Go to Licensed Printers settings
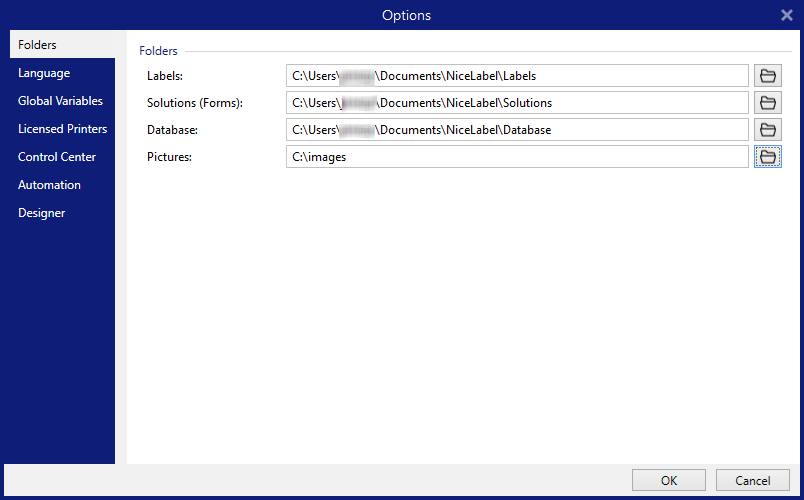Image resolution: width=804 pixels, height=500 pixels. [62, 129]
